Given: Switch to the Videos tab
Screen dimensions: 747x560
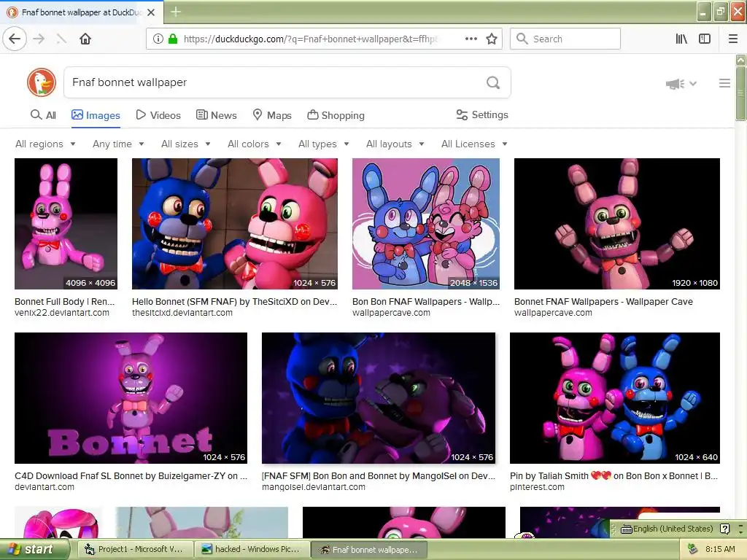Looking at the screenshot, I should (x=158, y=115).
